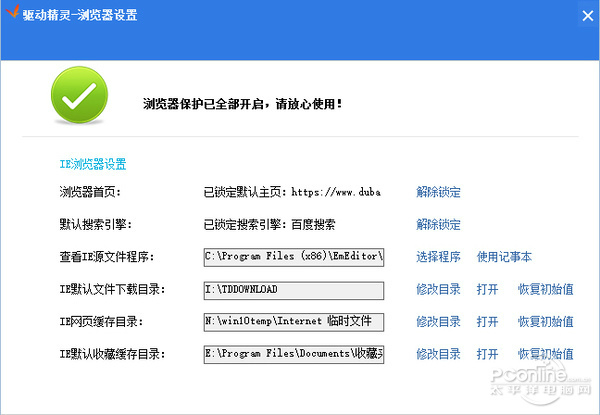Viewport: 600px width, 415px height.
Task: Click the 驱动精灵-浏览器设置 title text
Action: (x=80, y=15)
